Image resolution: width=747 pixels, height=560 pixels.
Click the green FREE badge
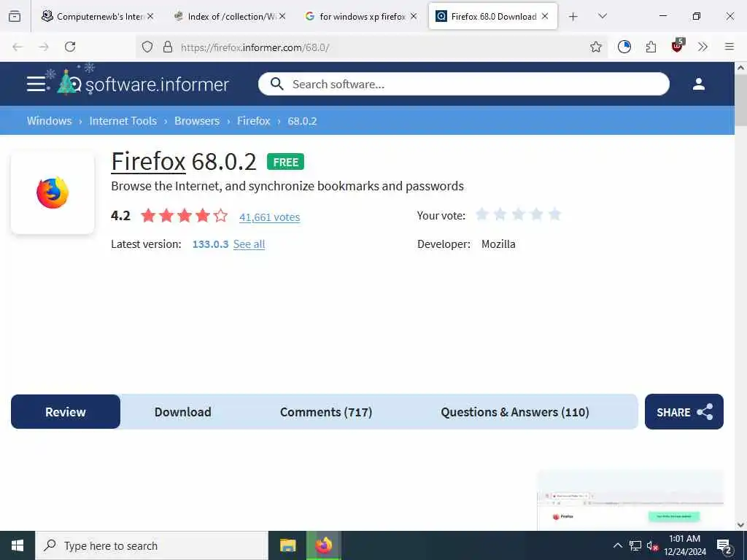pos(285,162)
